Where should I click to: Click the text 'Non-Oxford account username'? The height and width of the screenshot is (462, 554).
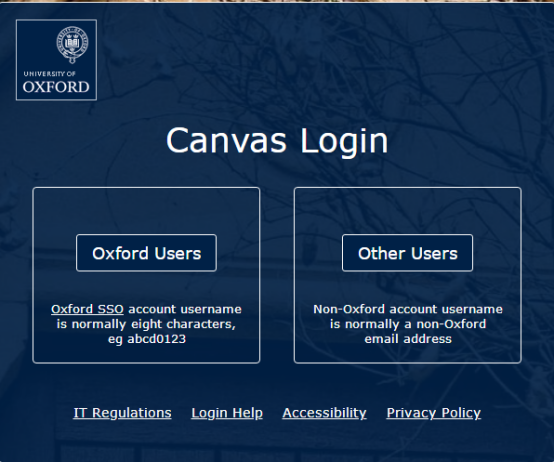408,309
